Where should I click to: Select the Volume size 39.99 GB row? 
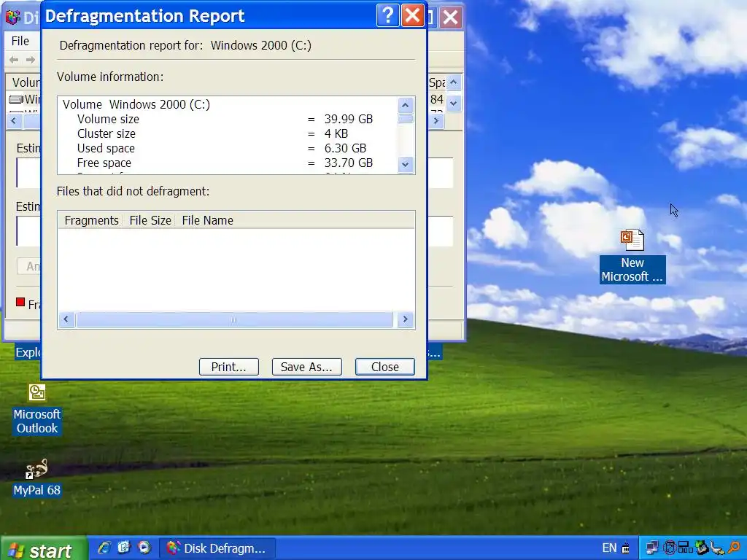[x=225, y=119]
